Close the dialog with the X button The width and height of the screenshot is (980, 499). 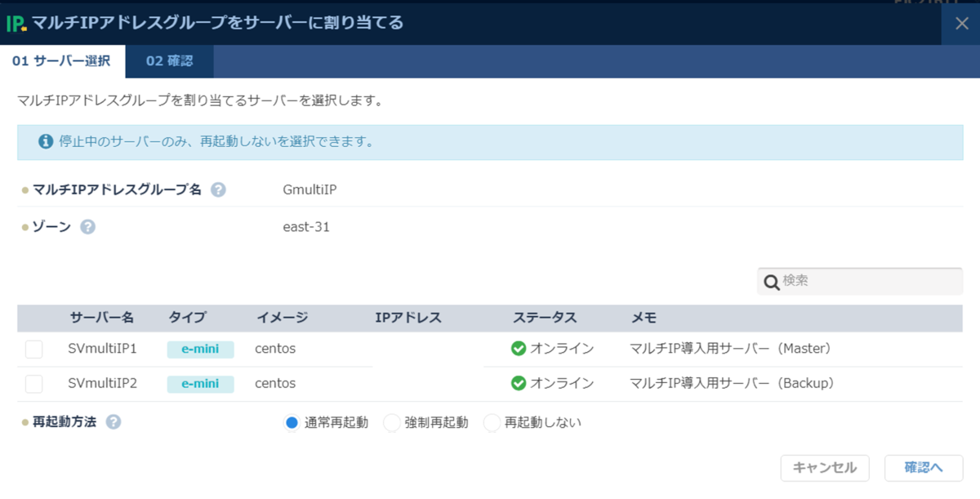point(961,23)
